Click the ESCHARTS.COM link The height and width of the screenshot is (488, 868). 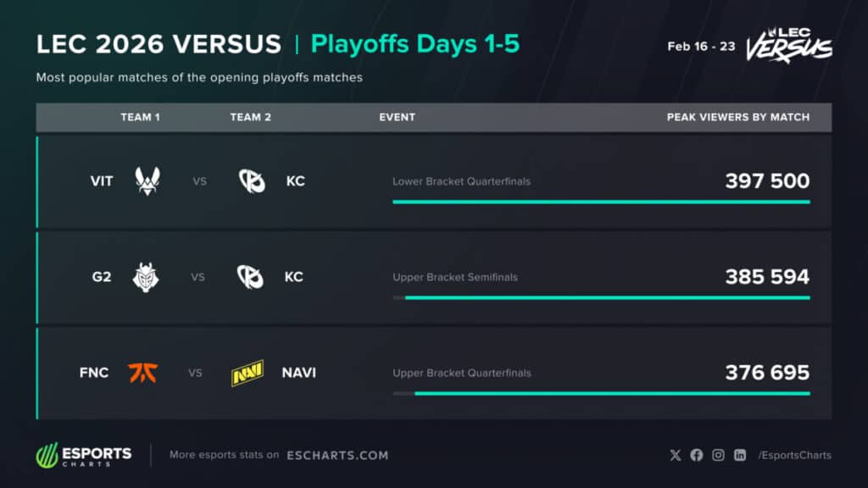(x=337, y=455)
